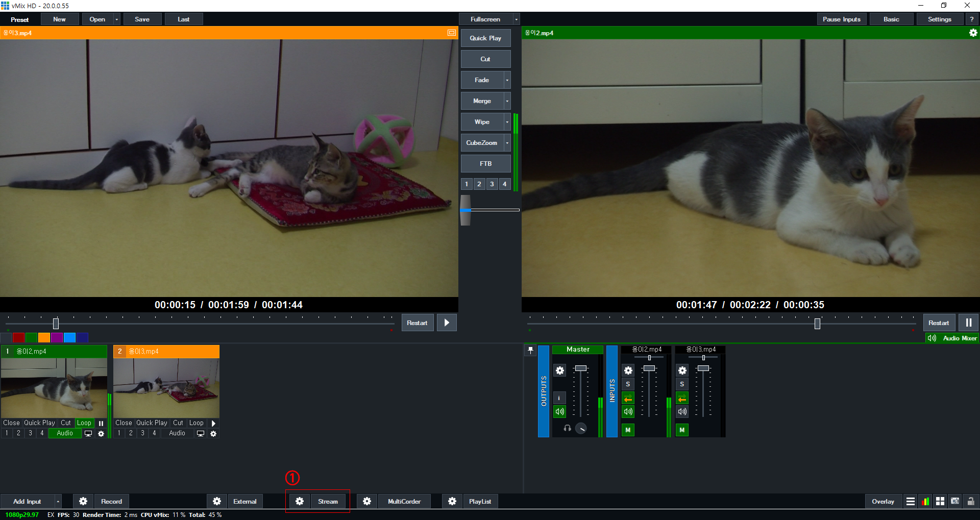Expand CubeZoom transition dropdown arrow
980x520 pixels.
tap(507, 143)
